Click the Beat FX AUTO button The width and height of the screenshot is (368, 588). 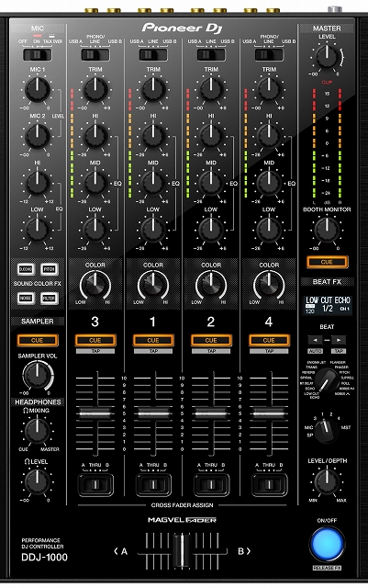coord(315,351)
